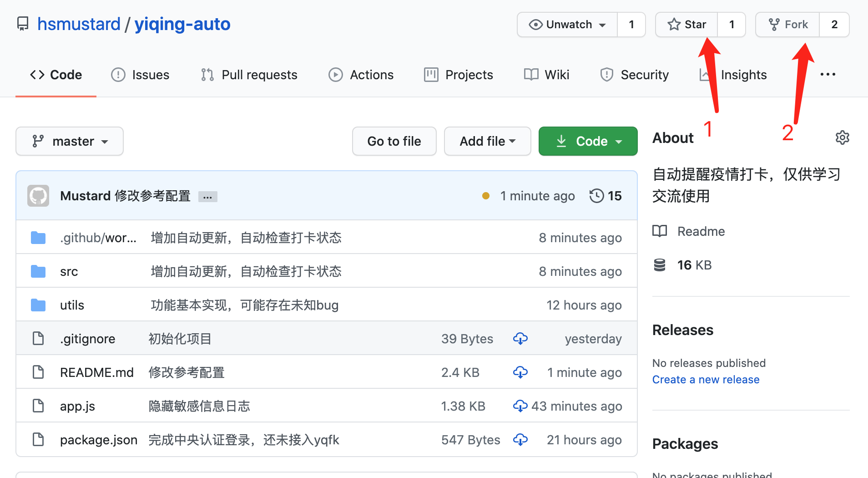
Task: Open the master branch selector dropdown
Action: [x=70, y=141]
